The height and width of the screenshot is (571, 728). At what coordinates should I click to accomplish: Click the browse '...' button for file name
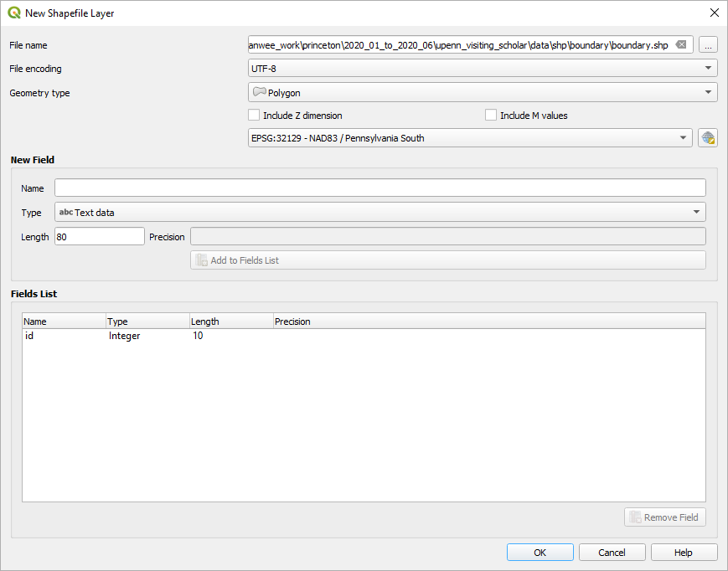tap(708, 45)
